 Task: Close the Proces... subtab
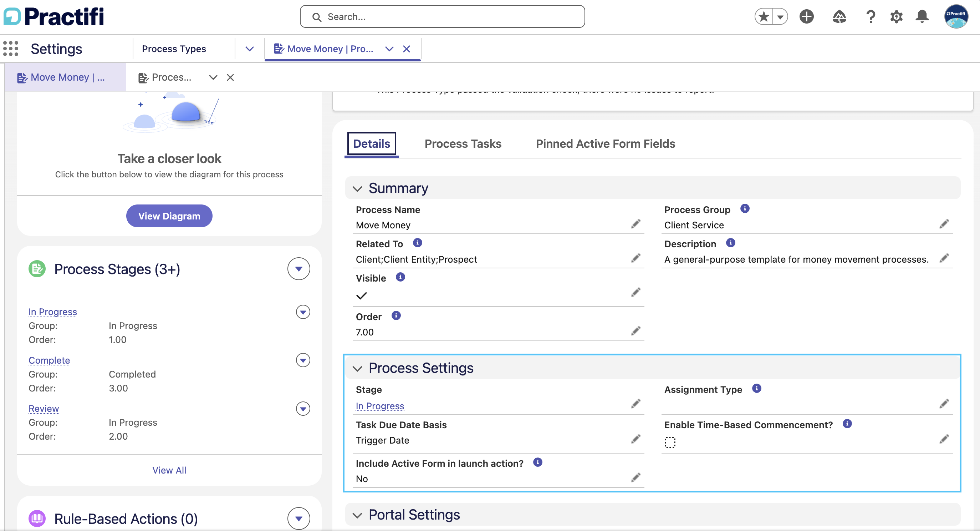point(230,77)
